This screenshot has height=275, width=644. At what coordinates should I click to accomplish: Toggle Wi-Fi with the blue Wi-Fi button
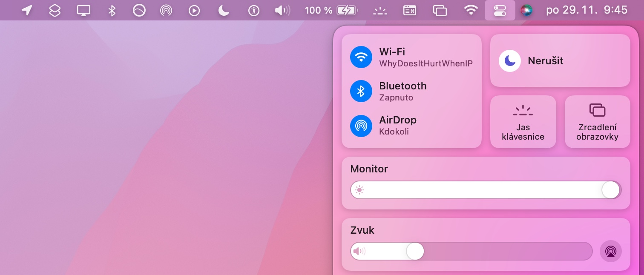(x=361, y=57)
